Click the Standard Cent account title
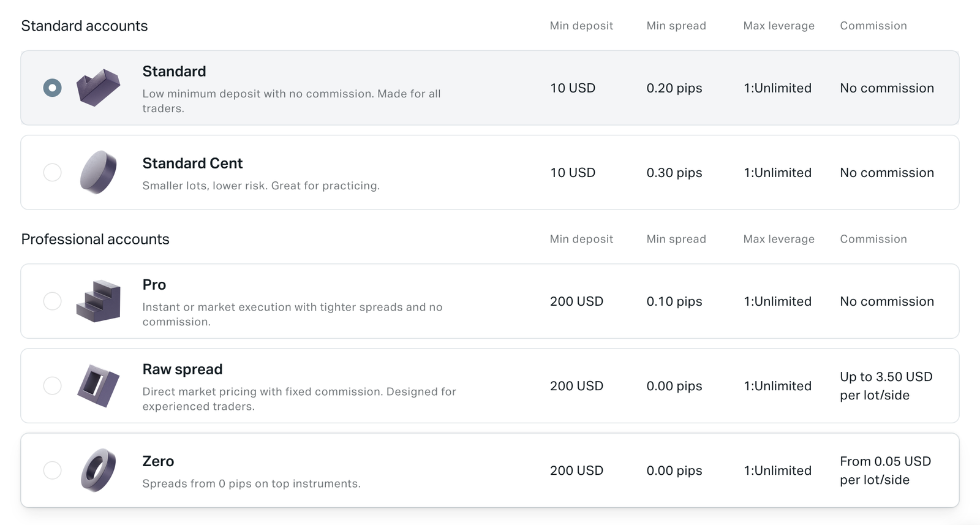This screenshot has width=980, height=525. pyautogui.click(x=192, y=164)
